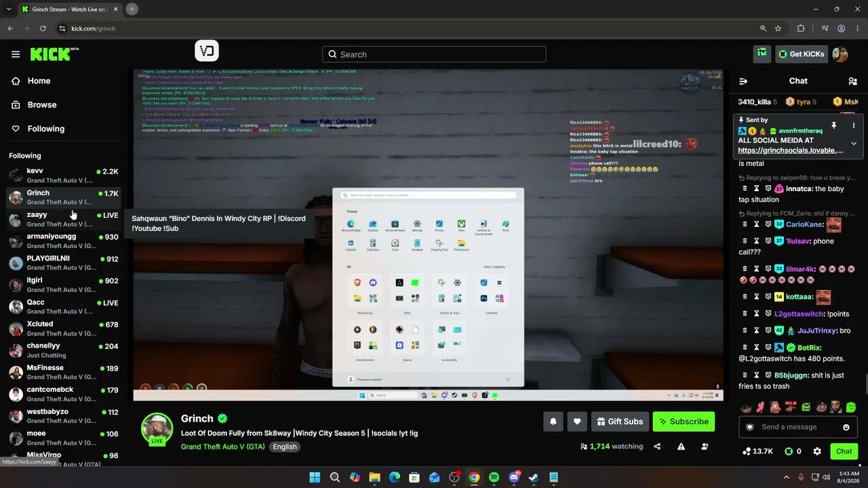Click the green Chat send button

(844, 451)
